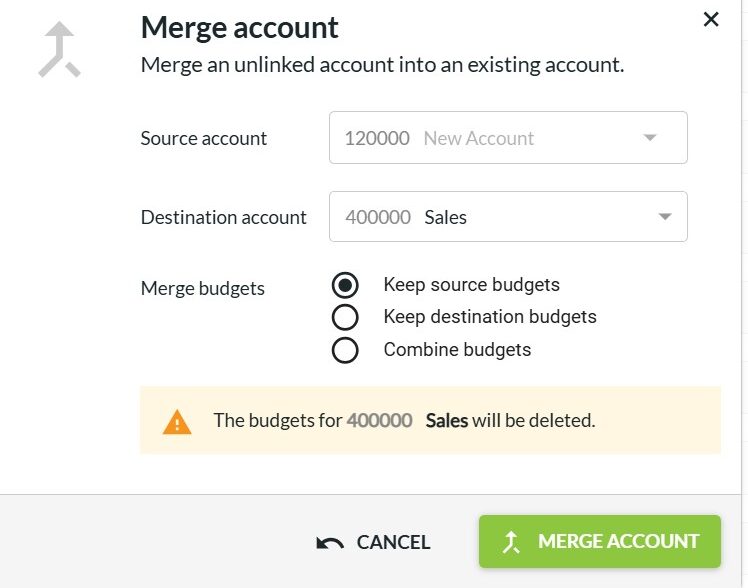Click the 'Merge an unlinked account' subtitle
Viewport: 748px width, 588px height.
[383, 65]
